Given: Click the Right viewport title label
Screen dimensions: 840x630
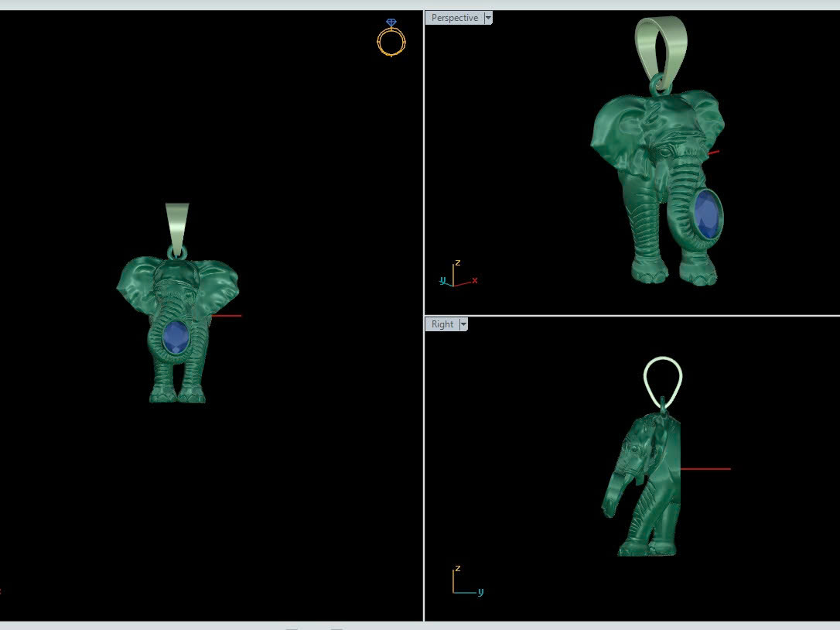Looking at the screenshot, I should [442, 324].
